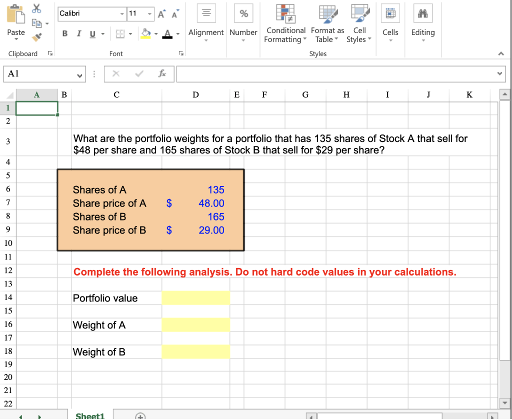Expand the font color dropdown arrow
This screenshot has width=512, height=420.
[178, 33]
